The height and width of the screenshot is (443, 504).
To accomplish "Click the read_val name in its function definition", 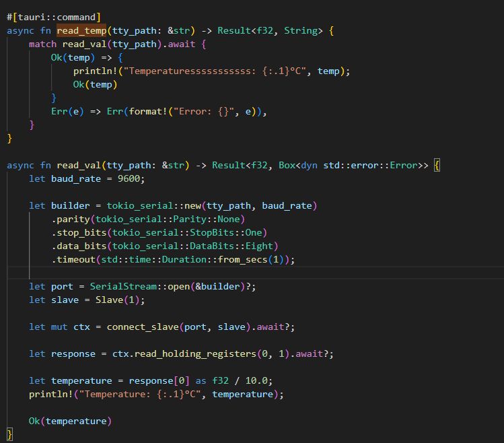I will pyautogui.click(x=84, y=165).
